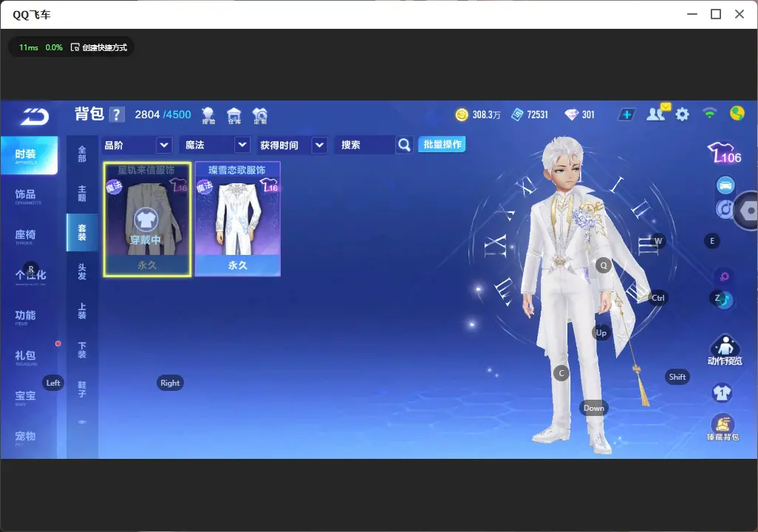This screenshot has height=532, width=758.
Task: Expand the 魔法 filter dropdown
Action: (242, 145)
